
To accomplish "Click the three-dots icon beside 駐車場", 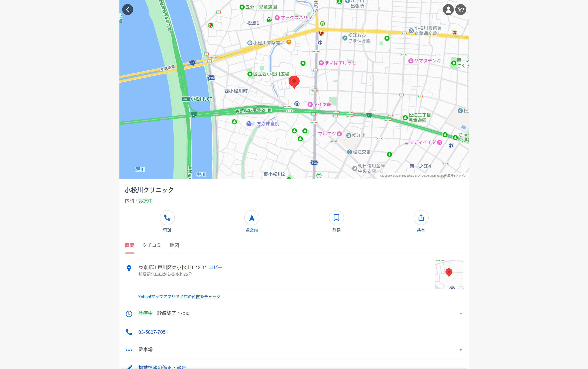I will (129, 350).
